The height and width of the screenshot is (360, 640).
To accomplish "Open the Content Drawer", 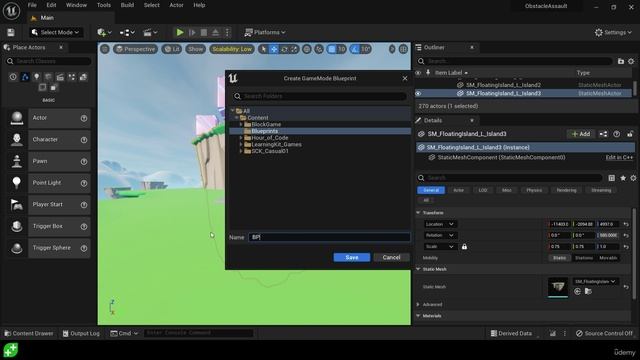I will coord(29,333).
